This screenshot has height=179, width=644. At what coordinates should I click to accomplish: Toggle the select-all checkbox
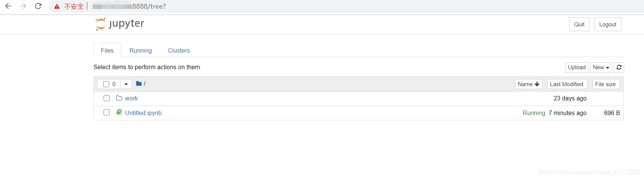click(x=106, y=84)
